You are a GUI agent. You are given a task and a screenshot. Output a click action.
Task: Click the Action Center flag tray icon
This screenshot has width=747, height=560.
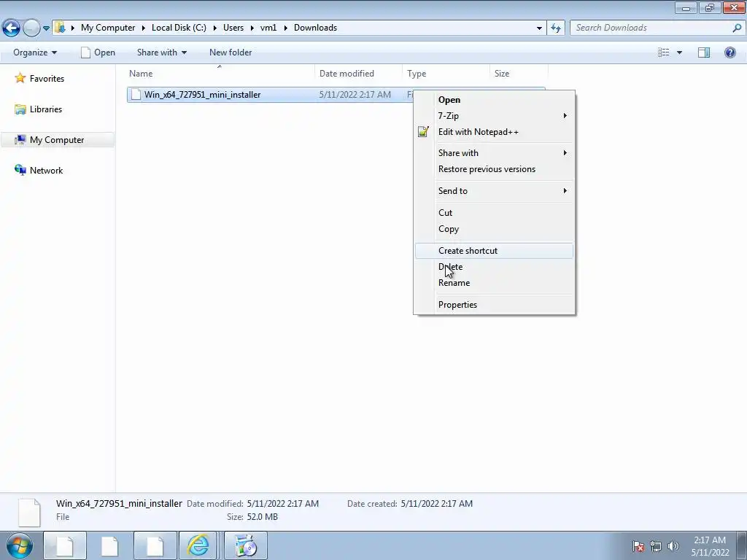pyautogui.click(x=638, y=546)
